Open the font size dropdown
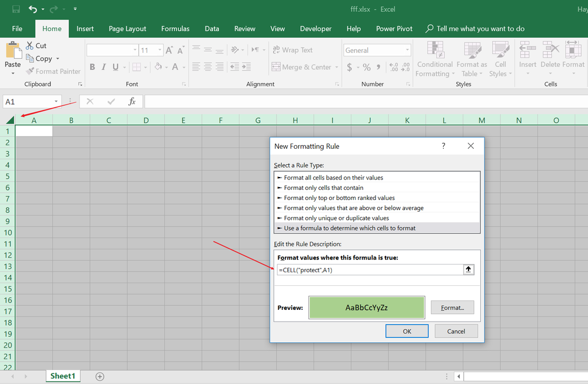 (x=160, y=50)
